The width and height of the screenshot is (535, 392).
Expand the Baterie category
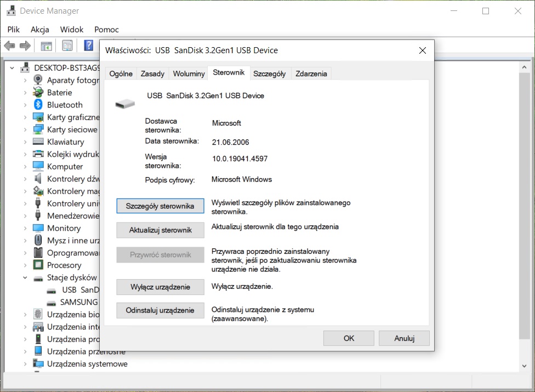[x=25, y=93]
